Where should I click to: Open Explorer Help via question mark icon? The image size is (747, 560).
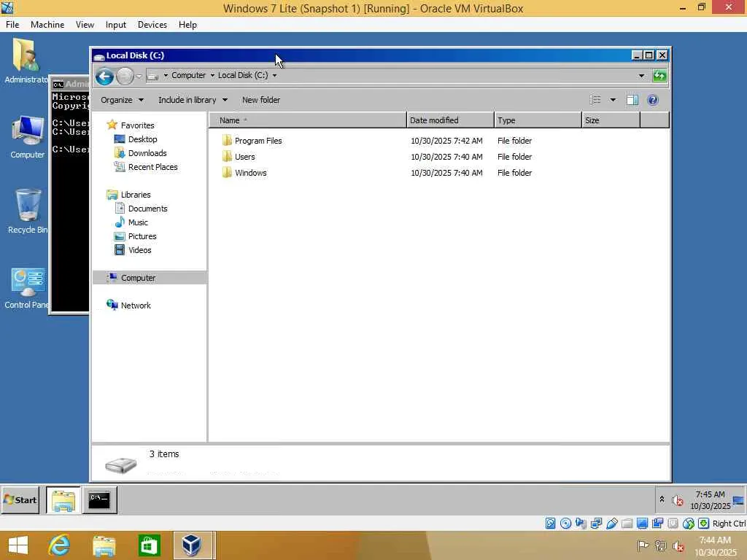pyautogui.click(x=653, y=100)
